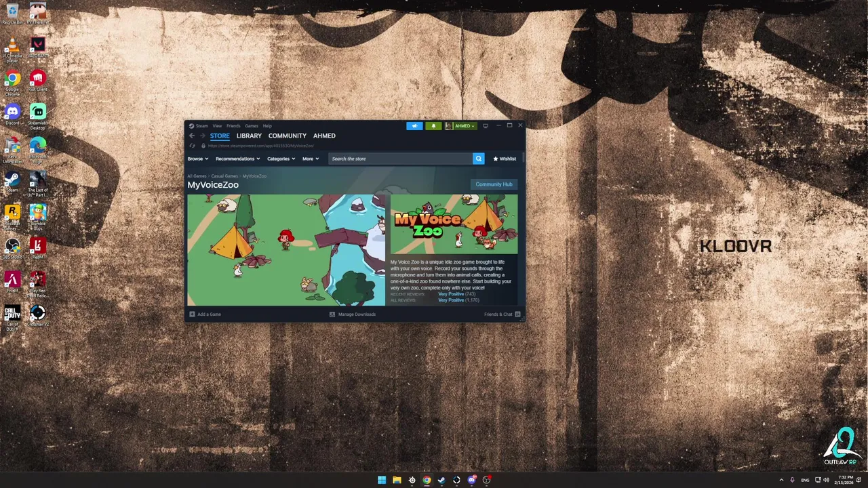Image resolution: width=868 pixels, height=488 pixels.
Task: Click the All Games breadcrumb link
Action: (x=197, y=176)
